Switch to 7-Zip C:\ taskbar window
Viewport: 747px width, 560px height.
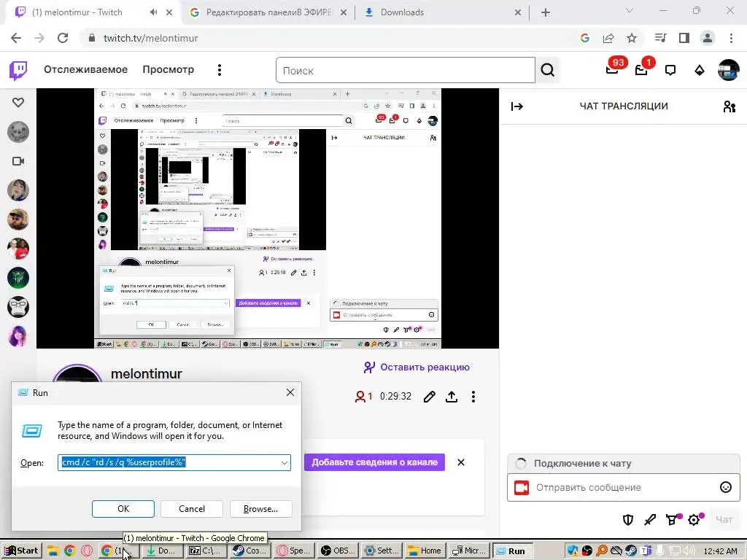[205, 551]
